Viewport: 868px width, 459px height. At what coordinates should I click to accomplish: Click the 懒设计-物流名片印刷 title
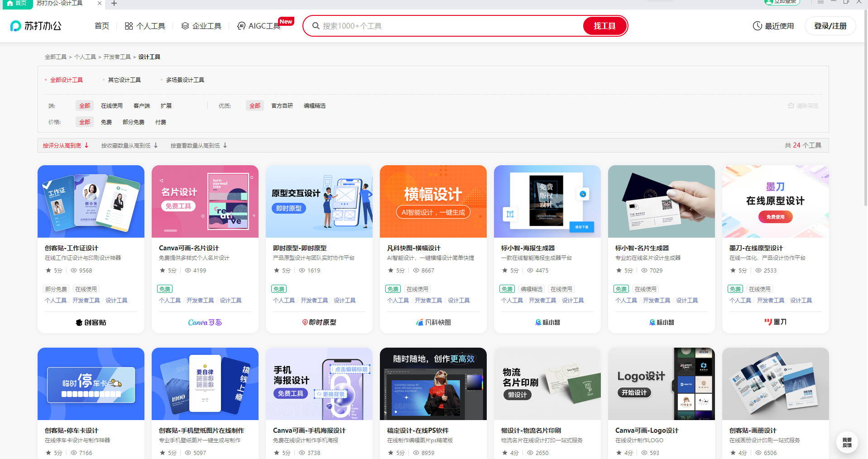click(531, 430)
